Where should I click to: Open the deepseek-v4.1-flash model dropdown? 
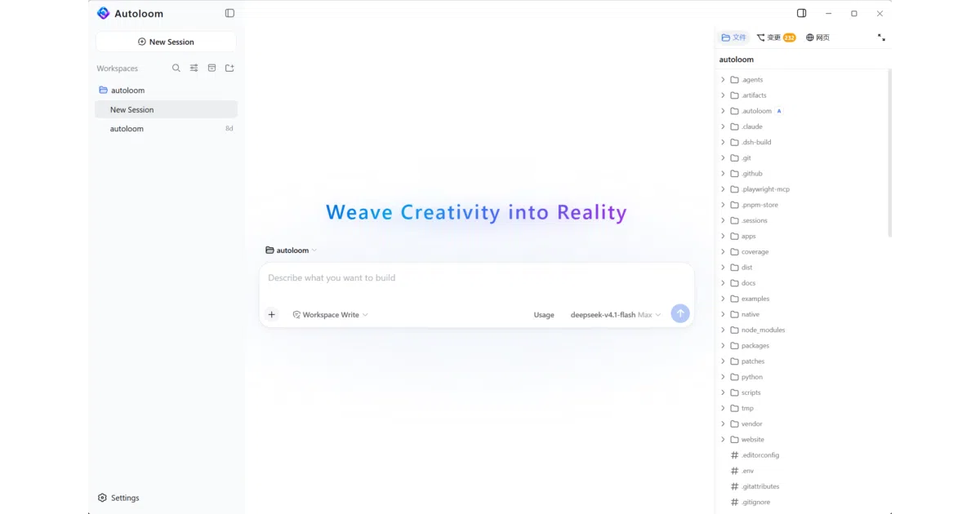click(x=616, y=315)
